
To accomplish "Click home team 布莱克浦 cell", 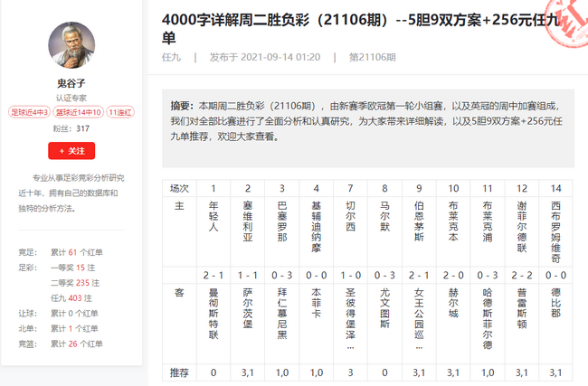I will click(488, 232).
